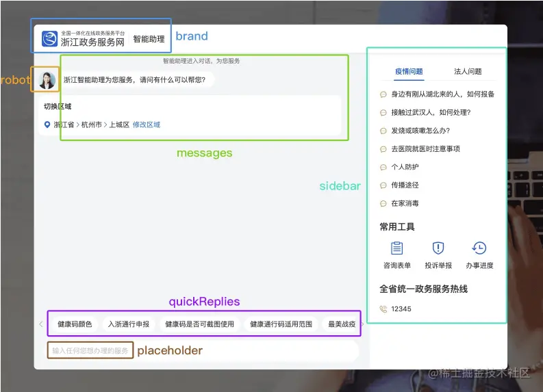The height and width of the screenshot is (392, 543).
Task: Click the 杭州市 region breadcrumb
Action: click(92, 125)
